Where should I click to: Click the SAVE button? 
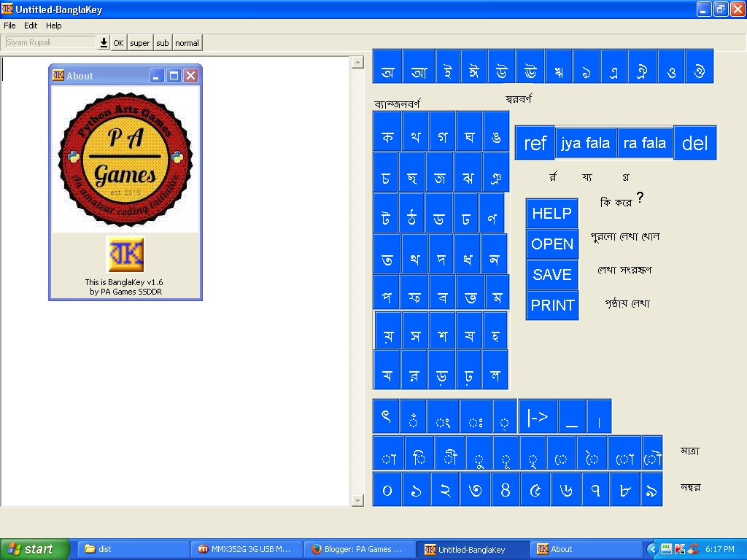(x=552, y=274)
